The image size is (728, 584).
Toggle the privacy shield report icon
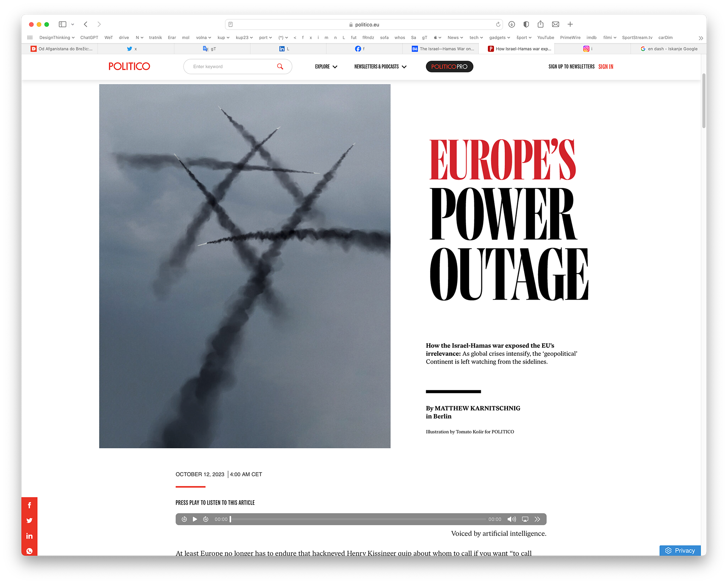click(526, 24)
